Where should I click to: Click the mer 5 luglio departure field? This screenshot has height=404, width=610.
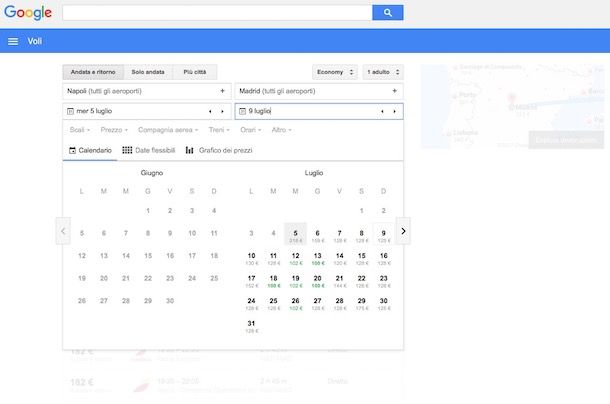147,111
